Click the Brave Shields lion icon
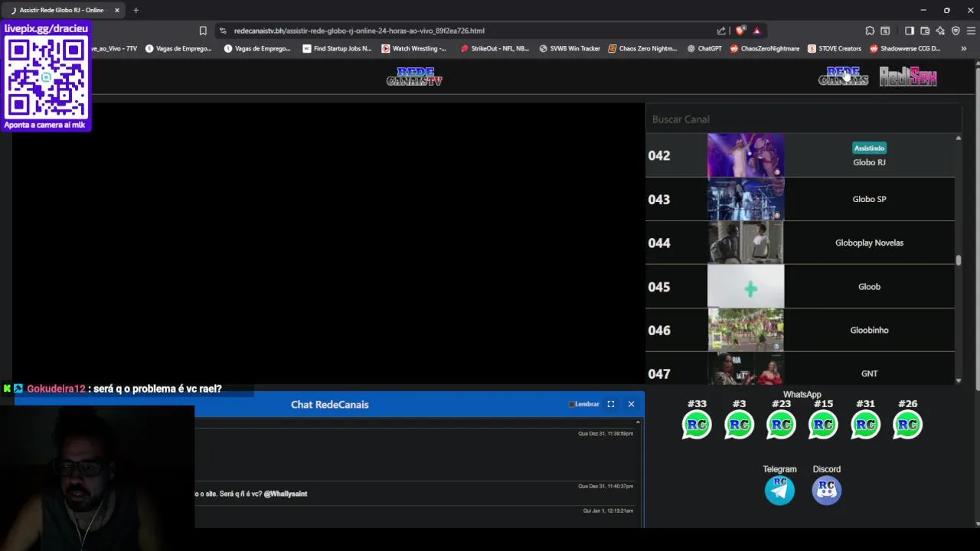 point(740,31)
